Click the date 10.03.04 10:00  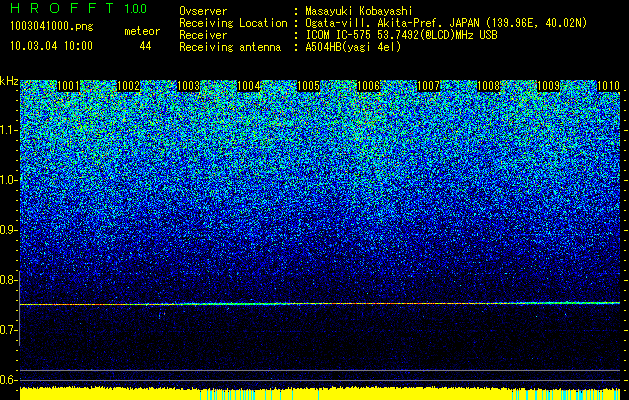pyautogui.click(x=51, y=45)
